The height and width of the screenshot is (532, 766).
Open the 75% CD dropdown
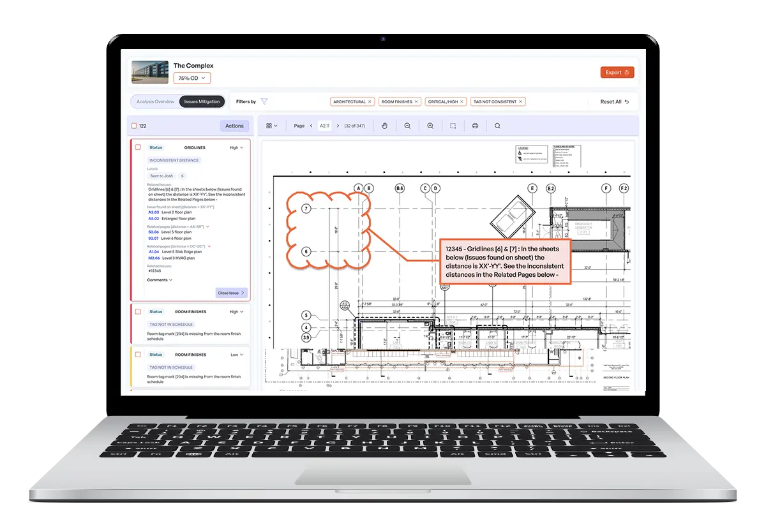191,78
